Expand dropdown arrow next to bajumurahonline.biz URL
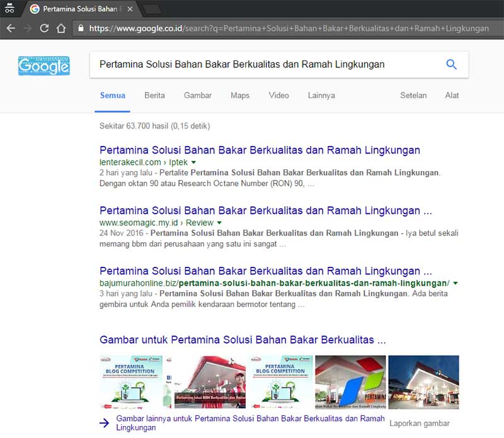 pos(455,283)
